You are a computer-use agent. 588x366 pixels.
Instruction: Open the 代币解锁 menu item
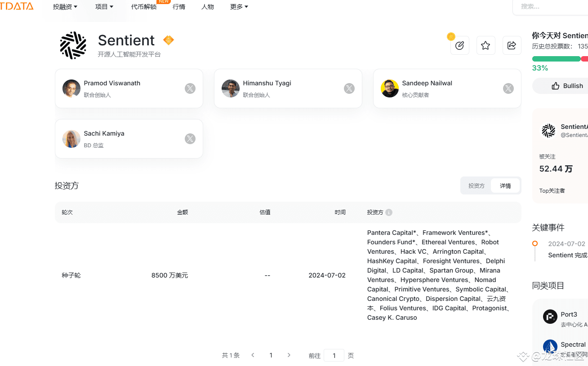coord(144,7)
